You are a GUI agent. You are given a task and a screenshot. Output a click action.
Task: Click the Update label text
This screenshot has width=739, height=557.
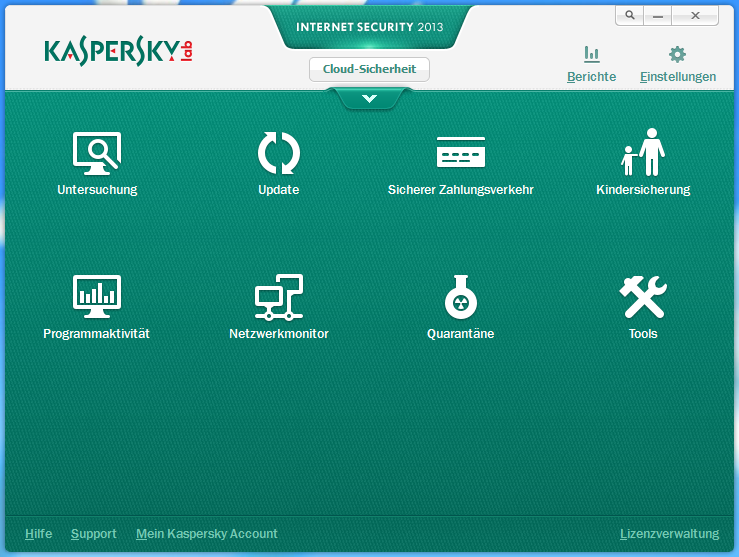tap(279, 190)
